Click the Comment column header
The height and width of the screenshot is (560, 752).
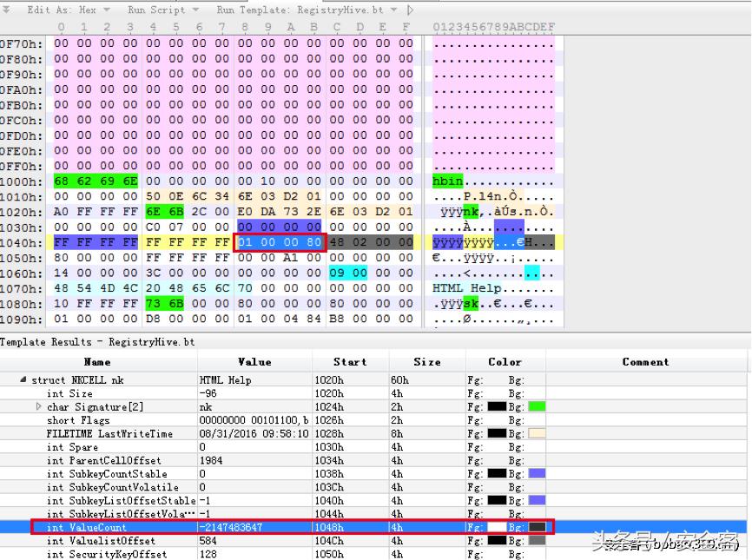pos(645,362)
